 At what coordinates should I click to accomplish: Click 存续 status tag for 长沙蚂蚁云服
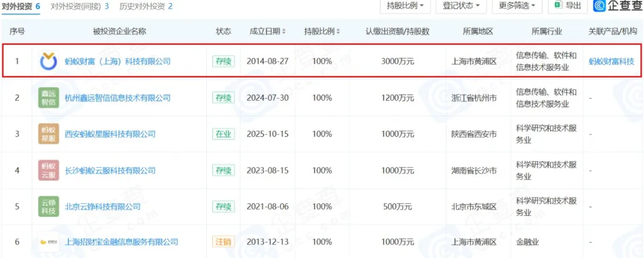pyautogui.click(x=224, y=170)
